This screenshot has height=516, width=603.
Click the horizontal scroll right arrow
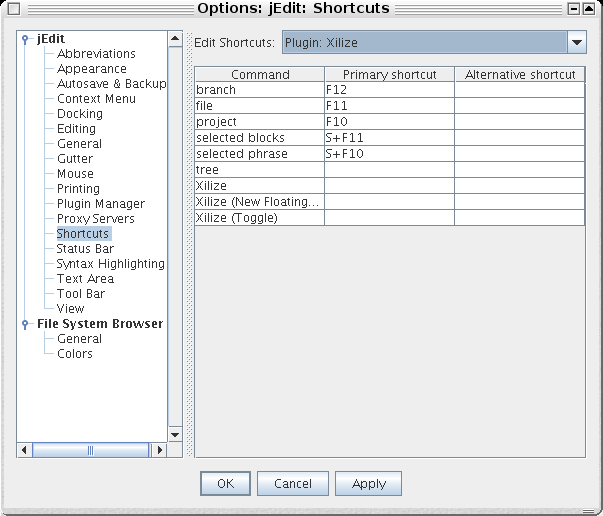tap(160, 450)
